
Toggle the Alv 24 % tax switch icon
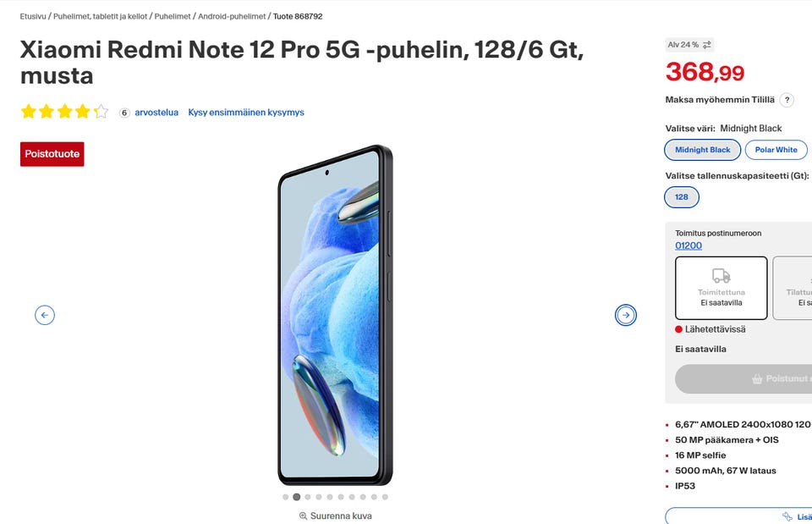click(x=707, y=45)
